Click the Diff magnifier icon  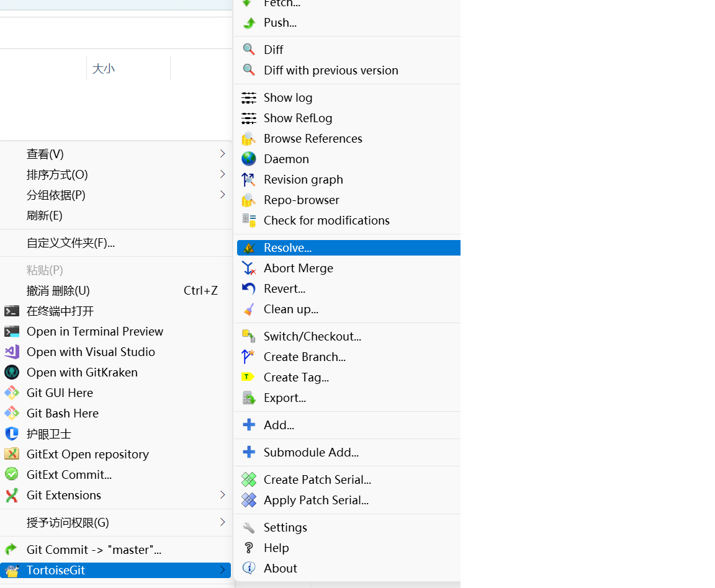tap(249, 50)
